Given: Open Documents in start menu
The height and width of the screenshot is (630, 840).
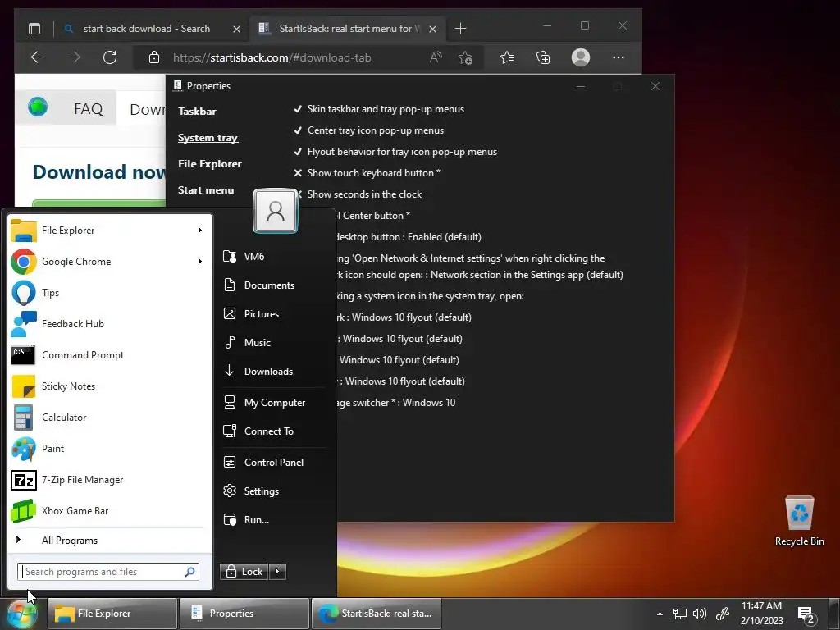Looking at the screenshot, I should coord(273,285).
